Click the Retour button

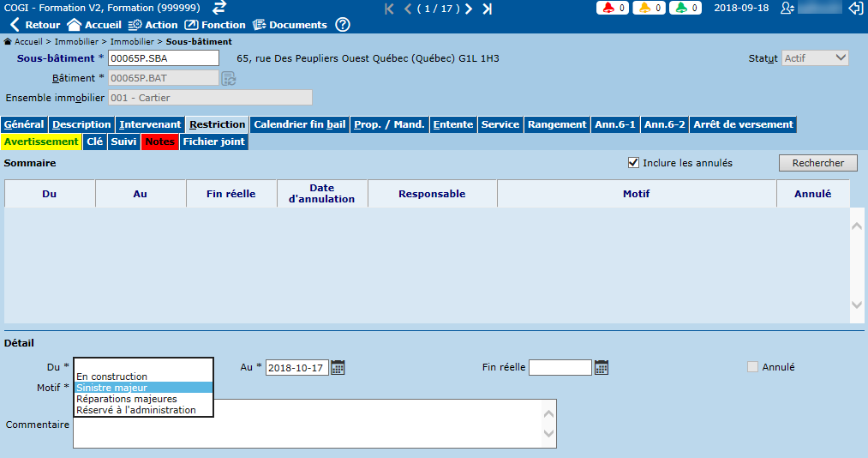click(35, 25)
